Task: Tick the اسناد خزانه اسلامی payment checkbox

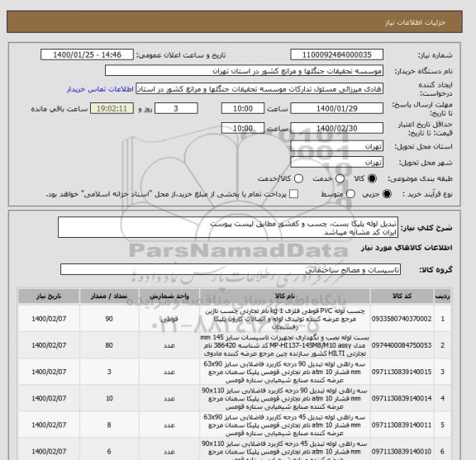Action: 293,194
